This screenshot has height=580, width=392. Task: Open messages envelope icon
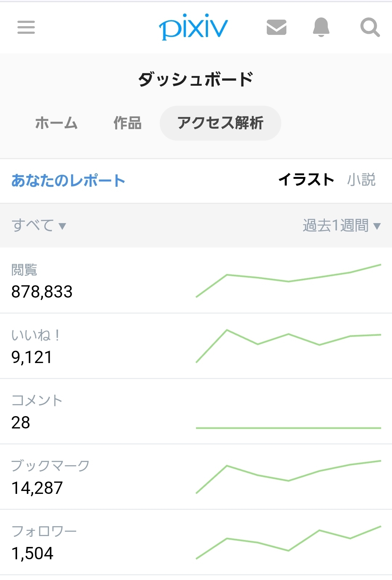(277, 27)
